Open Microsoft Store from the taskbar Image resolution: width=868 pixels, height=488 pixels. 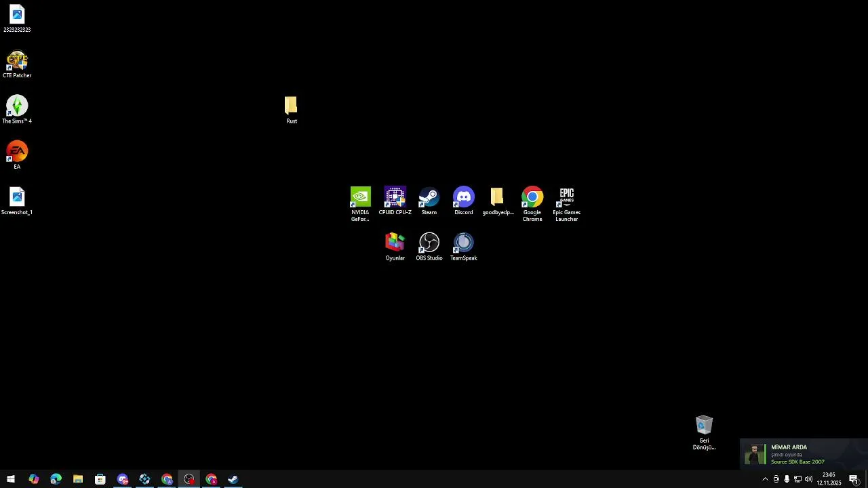[100, 479]
